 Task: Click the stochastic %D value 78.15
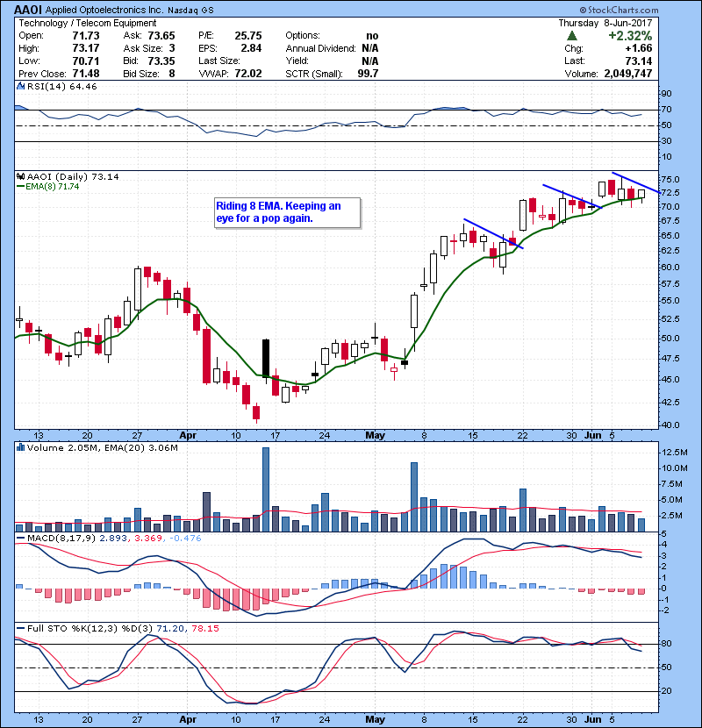[x=205, y=628]
